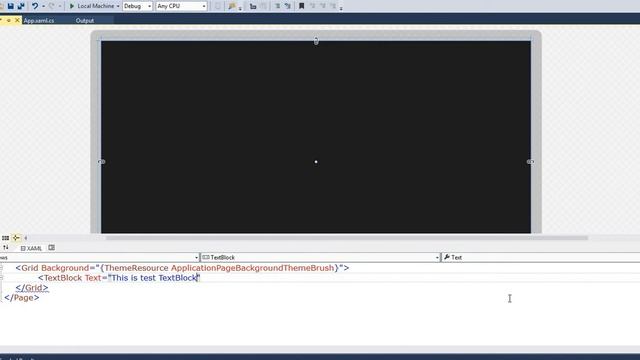This screenshot has width=640, height=360.
Task: Click the comment icon with small arrow
Action: (x=232, y=6)
